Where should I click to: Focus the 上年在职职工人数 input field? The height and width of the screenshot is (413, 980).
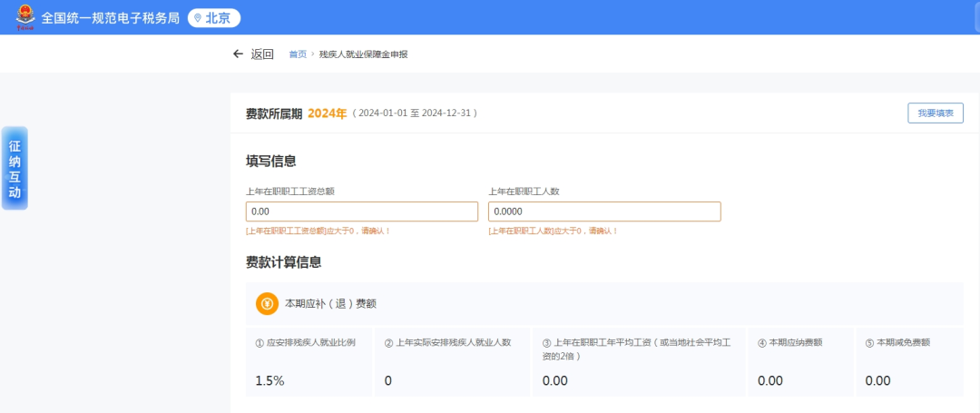(604, 211)
